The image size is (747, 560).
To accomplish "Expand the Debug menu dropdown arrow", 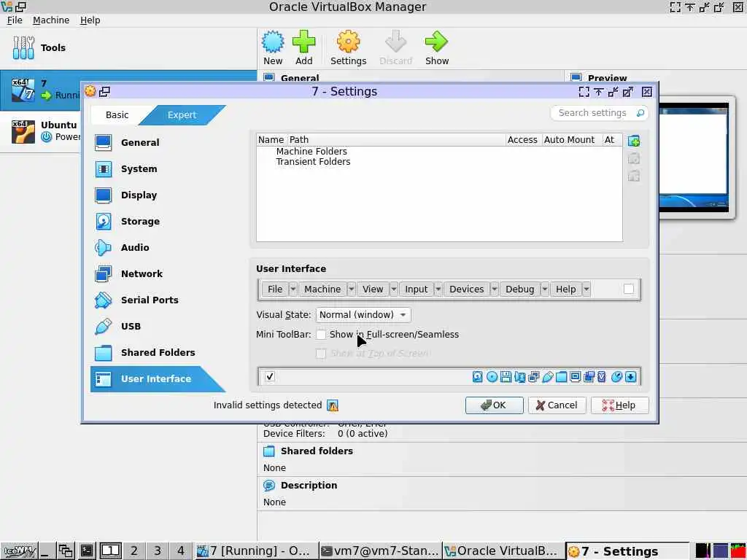I will pyautogui.click(x=544, y=289).
